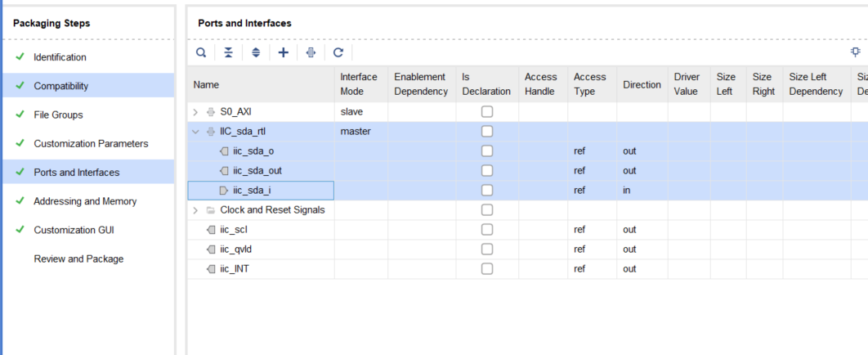
Task: Click the Auto Infer Interface toolbar icon
Action: 311,52
